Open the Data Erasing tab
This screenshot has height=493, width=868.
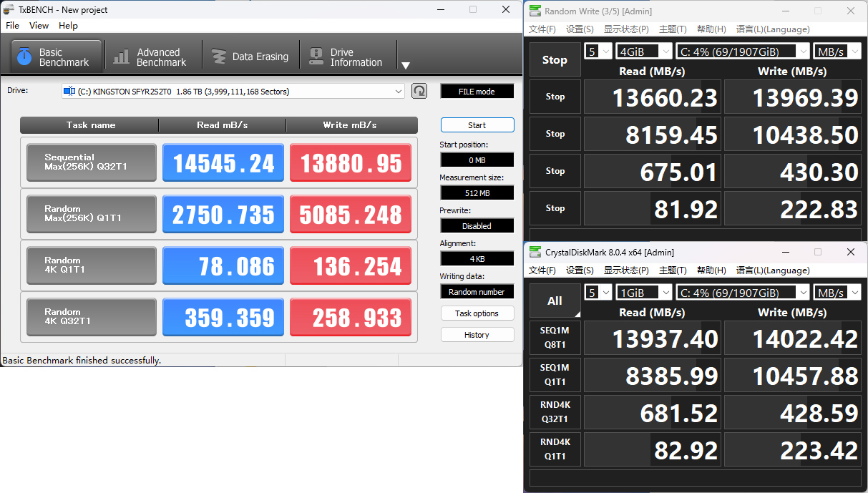(x=251, y=57)
